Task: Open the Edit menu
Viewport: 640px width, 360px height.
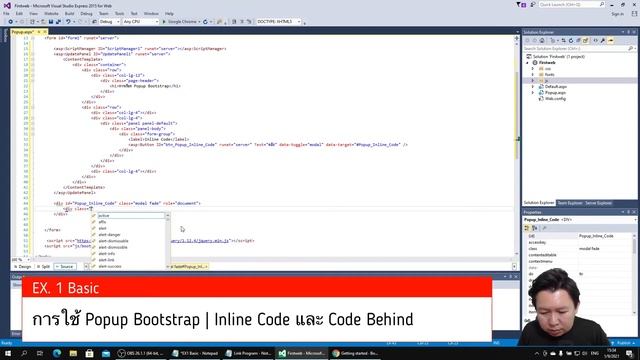Action: pos(19,13)
